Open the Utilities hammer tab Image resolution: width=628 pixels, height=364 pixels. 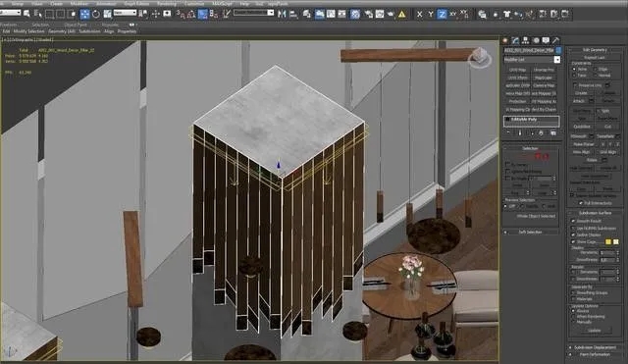556,40
